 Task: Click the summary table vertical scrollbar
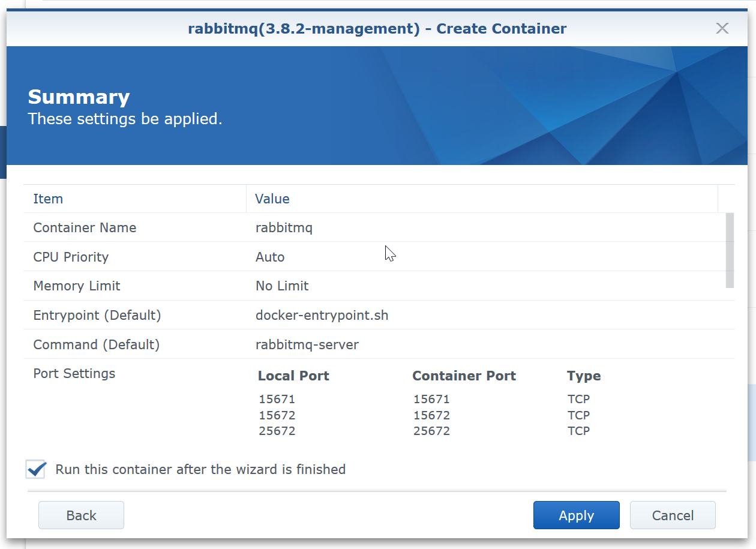pos(730,250)
